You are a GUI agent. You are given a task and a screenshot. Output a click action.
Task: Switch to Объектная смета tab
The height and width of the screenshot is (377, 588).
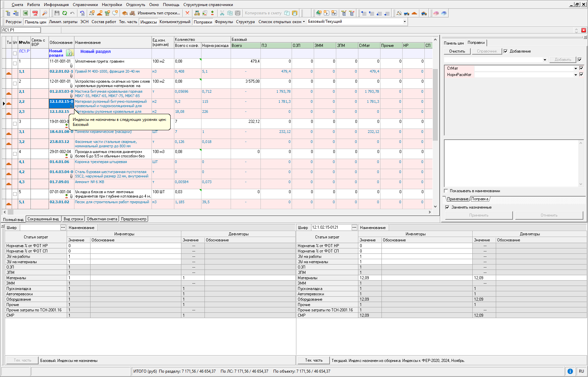click(102, 219)
